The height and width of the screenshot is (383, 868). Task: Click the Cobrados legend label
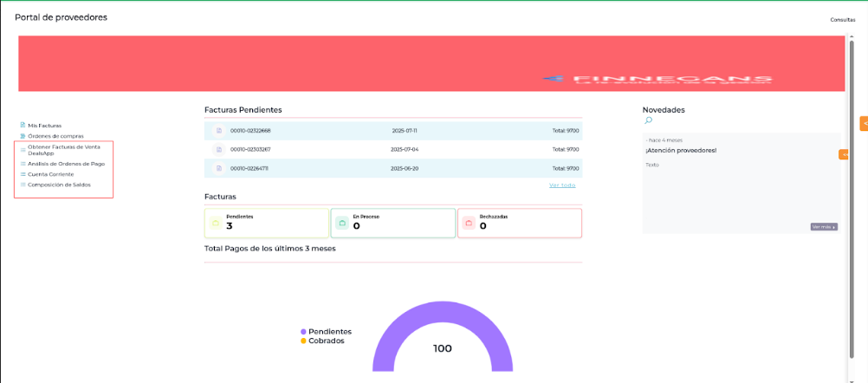(327, 341)
